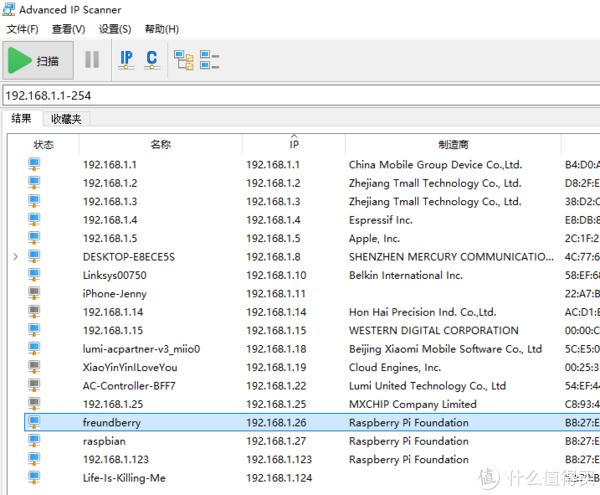Viewport: 600px width, 495px height.
Task: Click manufacturer Cloud Engines, Inc.
Action: coord(395,368)
